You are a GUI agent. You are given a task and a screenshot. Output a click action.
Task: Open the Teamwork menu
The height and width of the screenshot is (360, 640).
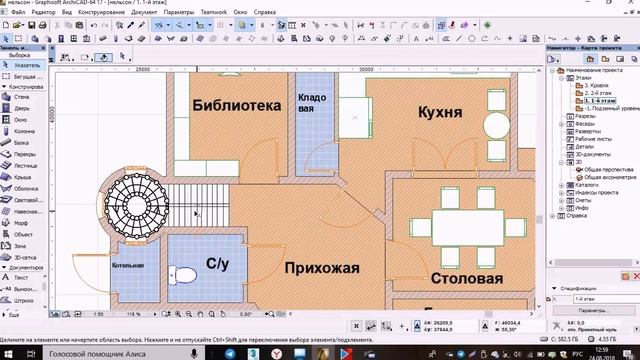coord(213,12)
